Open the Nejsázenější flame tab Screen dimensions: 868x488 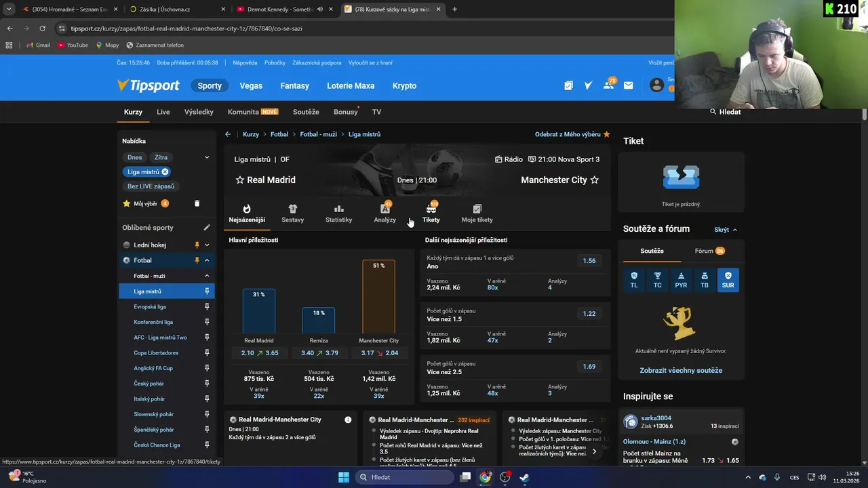point(247,213)
